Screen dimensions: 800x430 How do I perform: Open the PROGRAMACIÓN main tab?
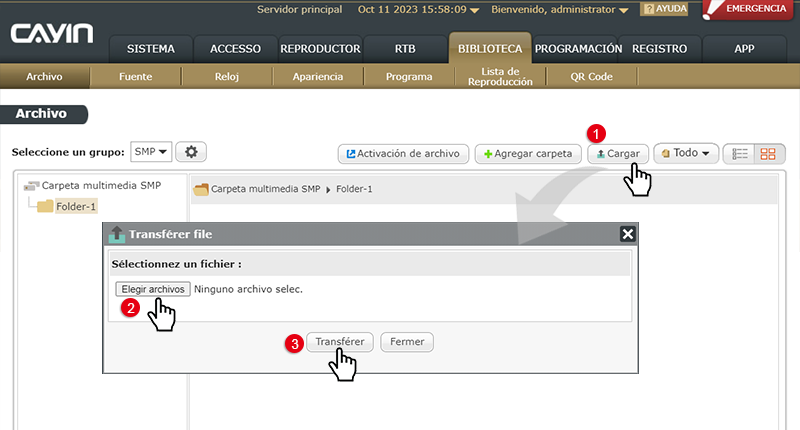(x=577, y=48)
